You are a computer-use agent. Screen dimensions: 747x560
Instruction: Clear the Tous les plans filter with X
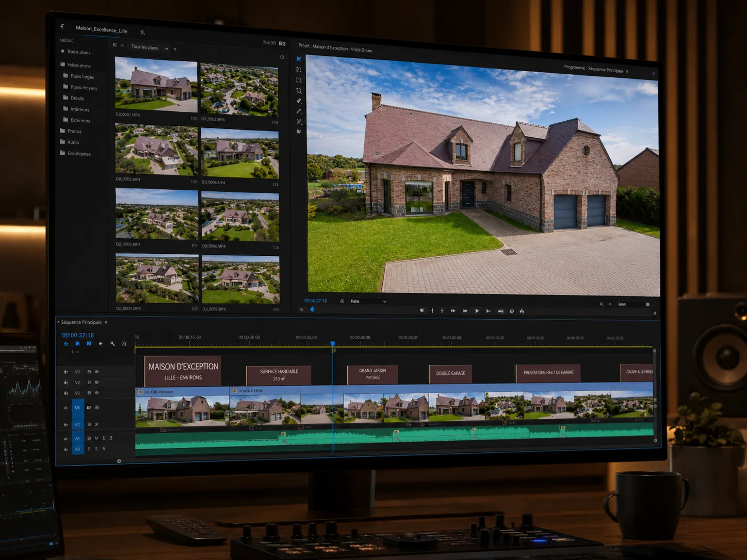(x=175, y=49)
